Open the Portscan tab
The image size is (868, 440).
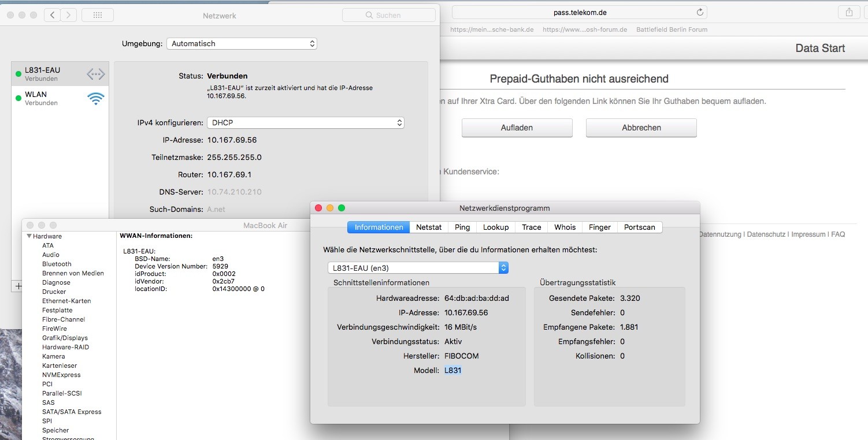640,227
